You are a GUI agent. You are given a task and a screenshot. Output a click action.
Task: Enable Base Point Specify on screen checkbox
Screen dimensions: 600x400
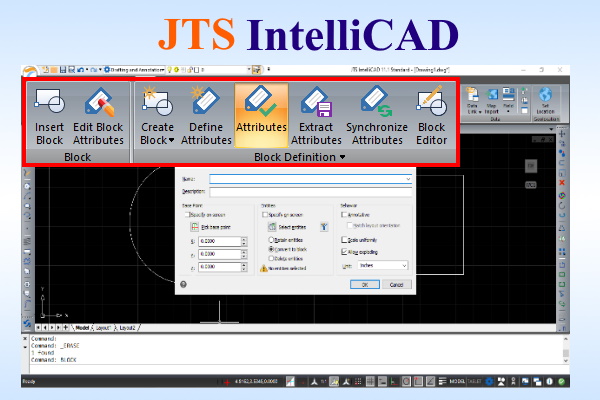[x=188, y=215]
